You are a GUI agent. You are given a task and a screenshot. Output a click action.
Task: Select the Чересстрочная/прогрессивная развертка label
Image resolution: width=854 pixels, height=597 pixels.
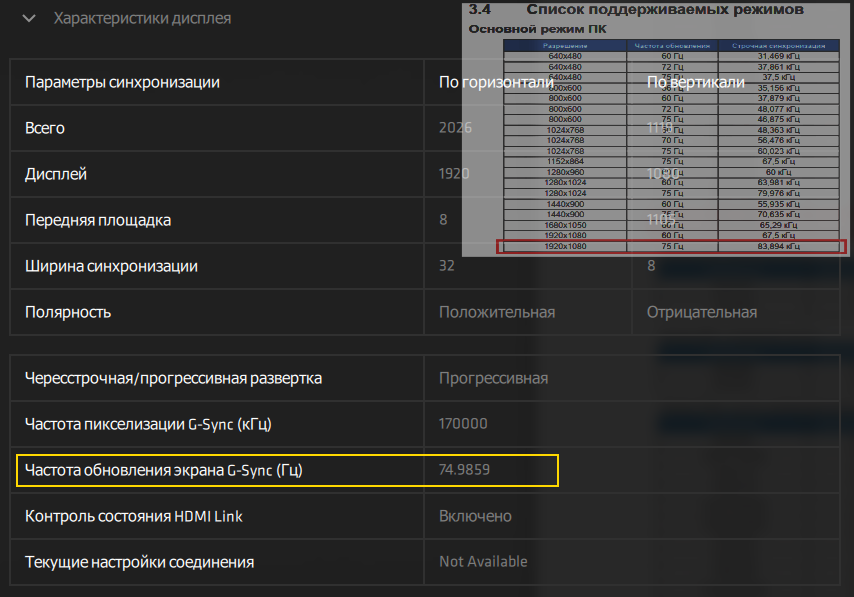(173, 378)
